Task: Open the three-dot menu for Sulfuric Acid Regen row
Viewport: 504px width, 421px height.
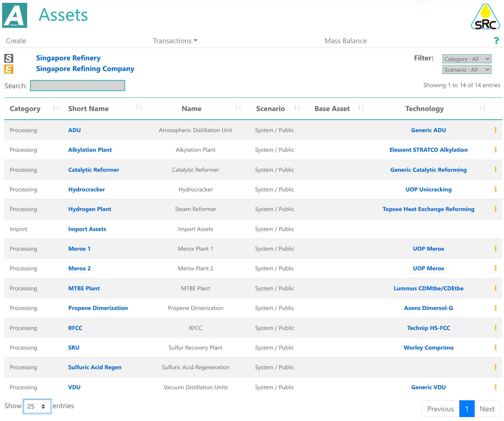Action: pyautogui.click(x=495, y=367)
